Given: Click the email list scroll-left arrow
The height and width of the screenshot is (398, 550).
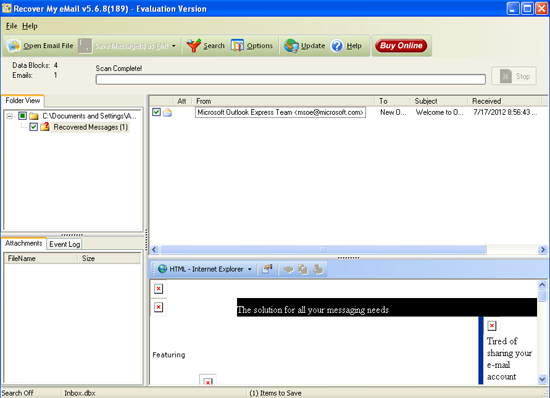Looking at the screenshot, I should tap(154, 250).
